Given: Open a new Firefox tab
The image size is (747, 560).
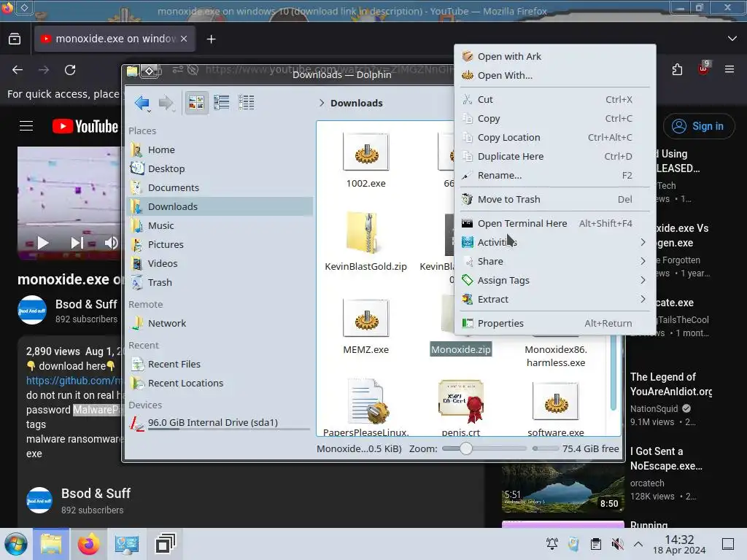Looking at the screenshot, I should coord(212,39).
